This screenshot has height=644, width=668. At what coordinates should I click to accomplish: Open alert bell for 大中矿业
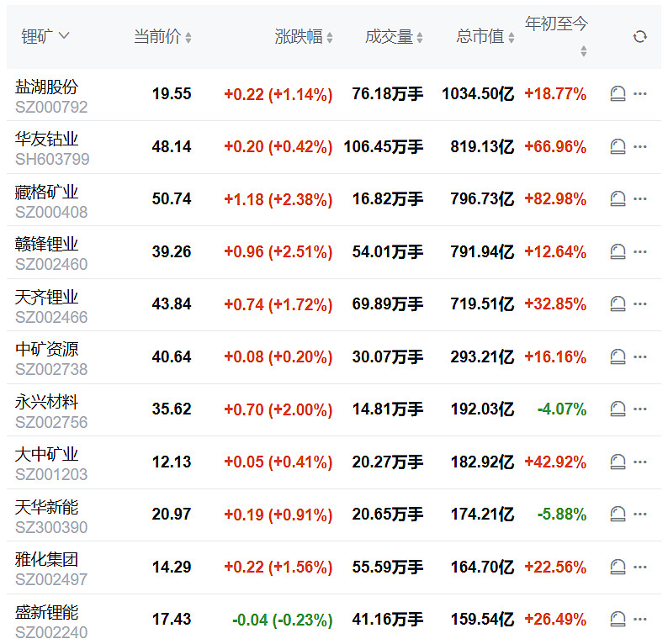[x=618, y=462]
